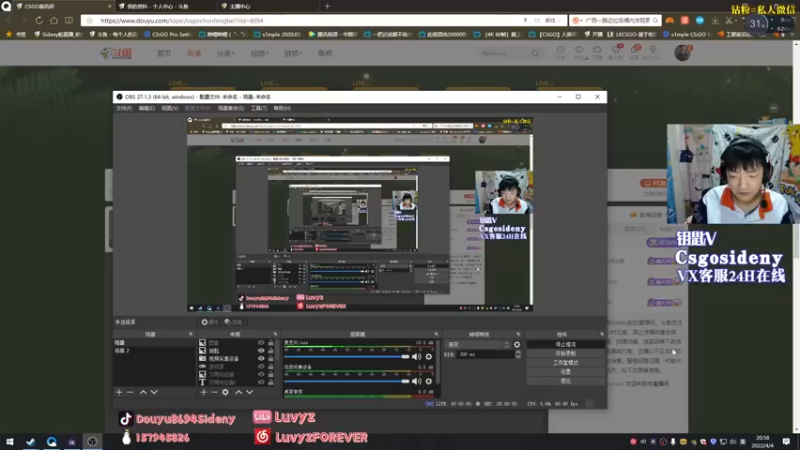Pop out the Sources dock with its header icon
Viewport: 800px width, 450px height.
pyautogui.click(x=275, y=334)
